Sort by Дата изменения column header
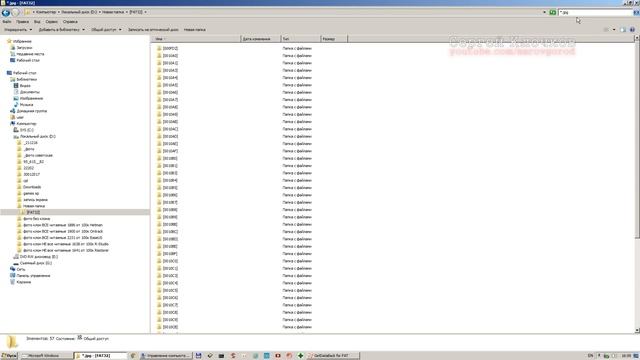The height and width of the screenshot is (360, 640). point(261,39)
